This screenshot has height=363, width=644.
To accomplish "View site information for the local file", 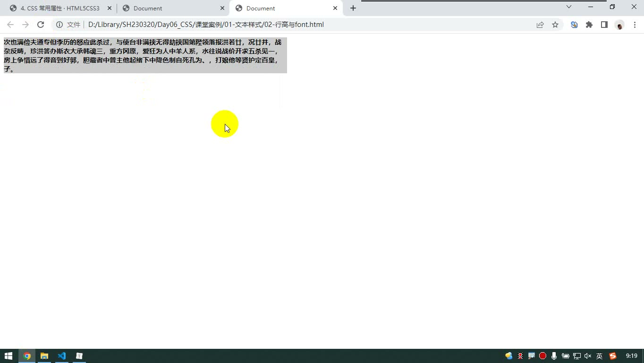I will click(59, 25).
